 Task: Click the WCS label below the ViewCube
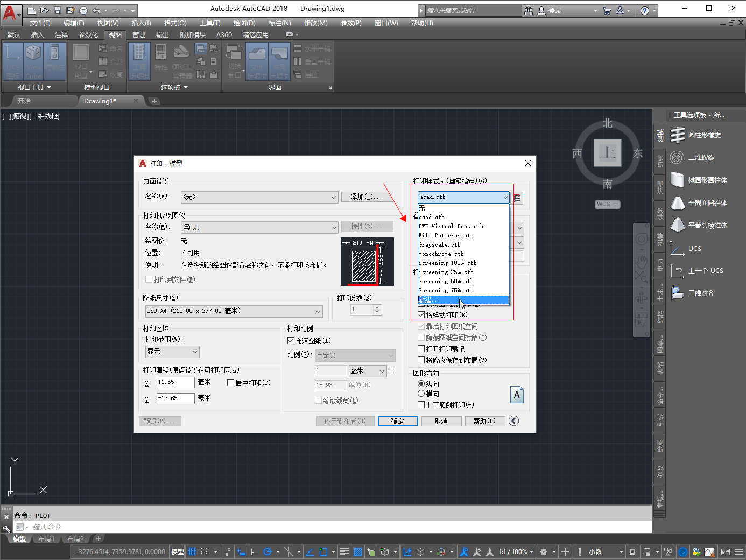608,204
